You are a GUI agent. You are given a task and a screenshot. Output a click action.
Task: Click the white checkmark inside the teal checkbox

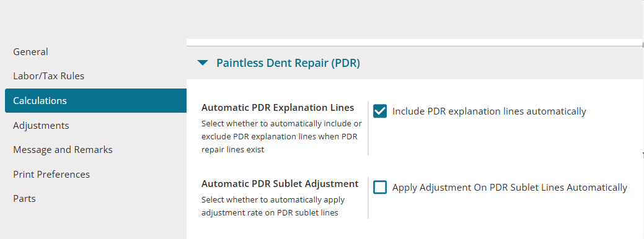pyautogui.click(x=380, y=111)
